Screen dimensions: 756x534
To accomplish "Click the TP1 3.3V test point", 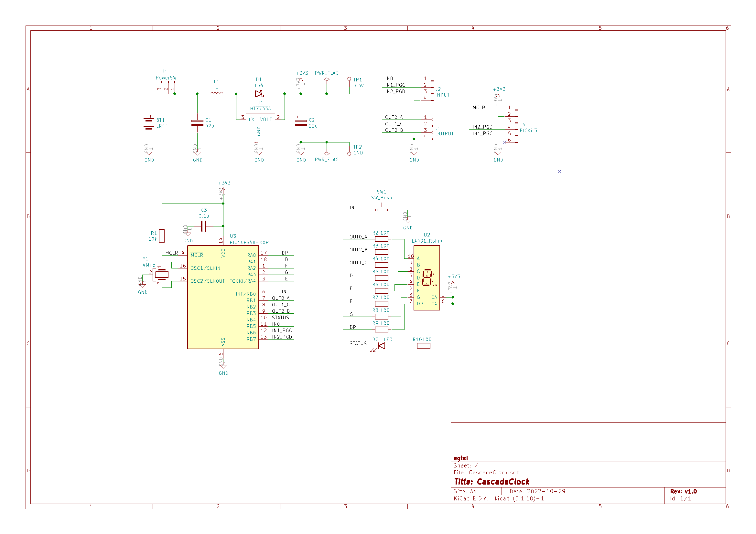I will [349, 79].
